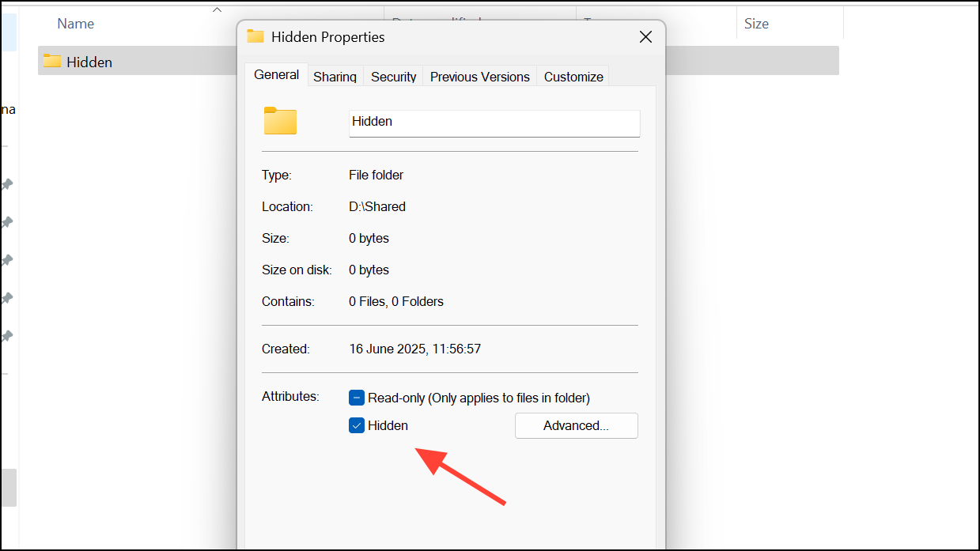This screenshot has width=980, height=551.
Task: Click the Name column sort chevron
Action: (x=216, y=9)
